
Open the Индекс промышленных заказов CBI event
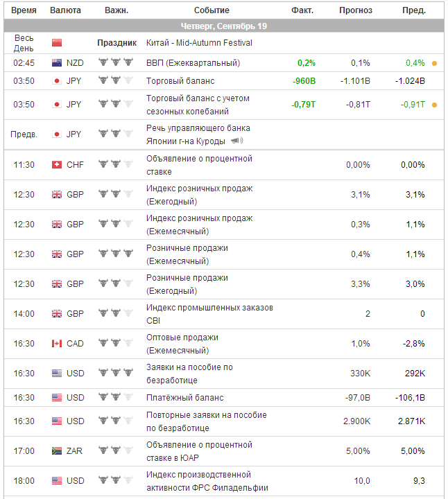click(209, 314)
